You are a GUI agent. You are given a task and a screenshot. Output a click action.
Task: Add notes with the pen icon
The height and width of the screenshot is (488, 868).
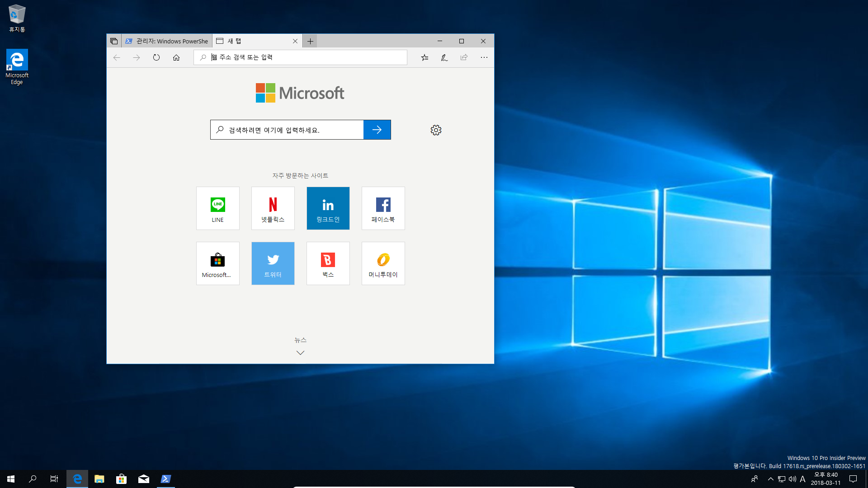[444, 57]
